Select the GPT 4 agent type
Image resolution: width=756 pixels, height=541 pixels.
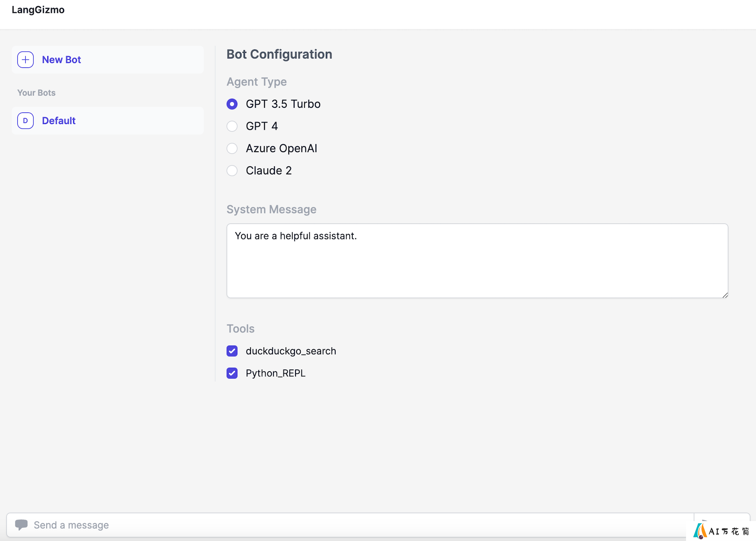(232, 126)
